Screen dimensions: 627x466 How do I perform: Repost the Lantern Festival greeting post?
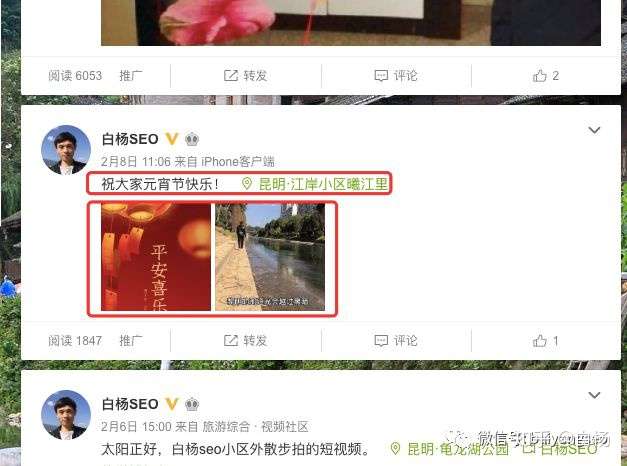click(x=246, y=341)
